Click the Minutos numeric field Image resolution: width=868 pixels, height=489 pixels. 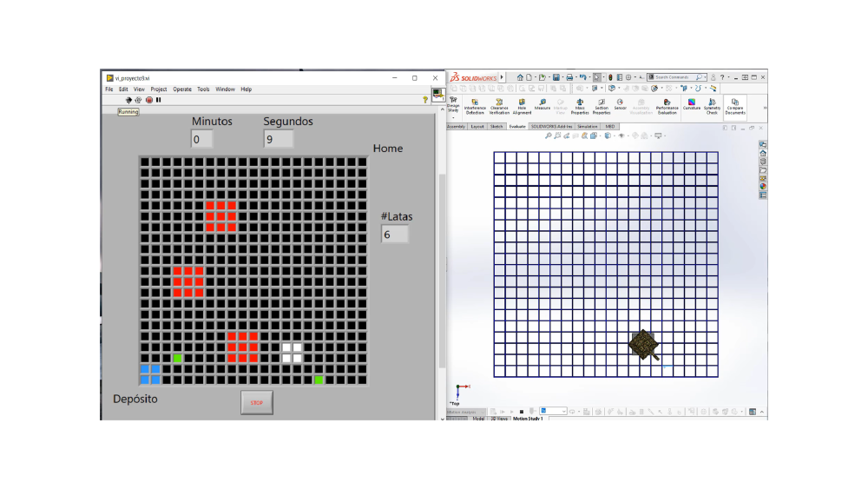201,140
